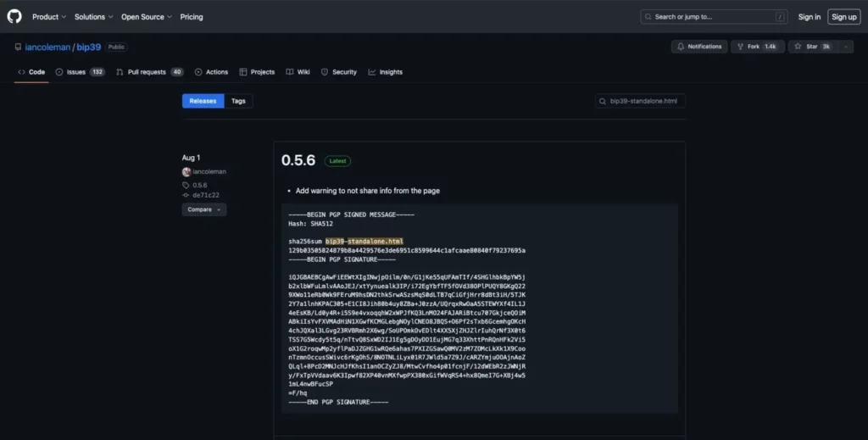This screenshot has width=868, height=440.
Task: Click the iancoleman avatar under Aug 1
Action: (186, 171)
